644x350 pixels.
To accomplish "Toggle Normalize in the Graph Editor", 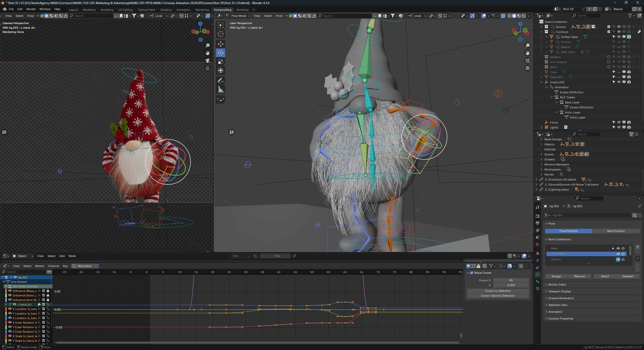I will tap(84, 266).
